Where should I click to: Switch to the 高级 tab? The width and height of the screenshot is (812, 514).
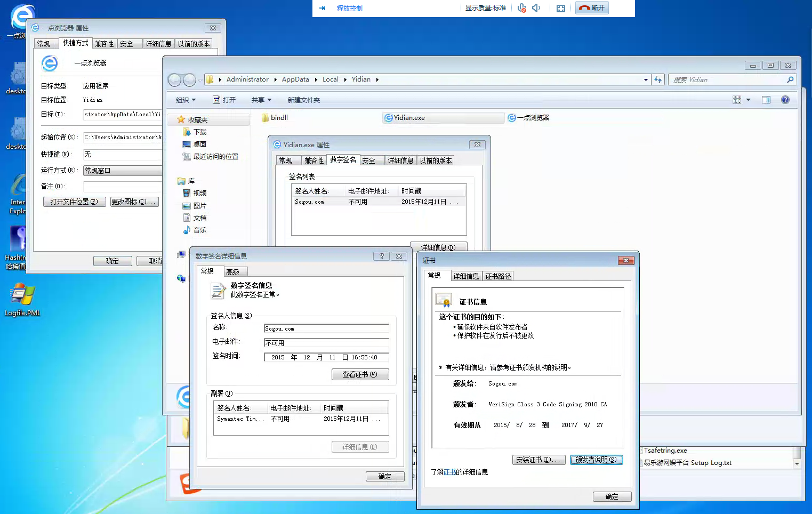[x=233, y=272]
